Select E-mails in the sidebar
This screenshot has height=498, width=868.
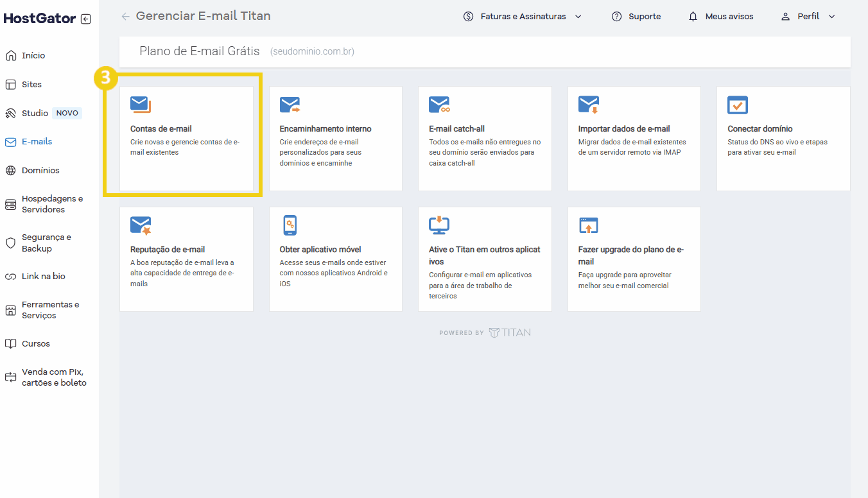37,142
